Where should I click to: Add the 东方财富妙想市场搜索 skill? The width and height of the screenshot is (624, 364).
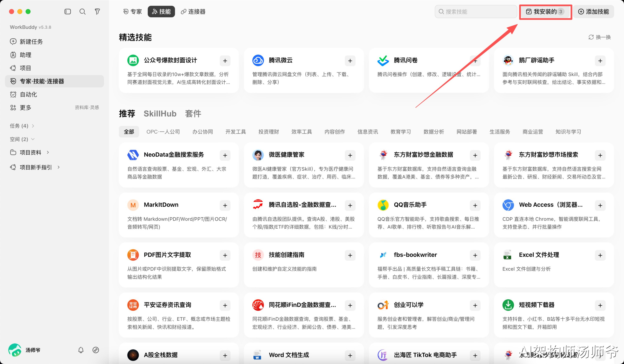(x=600, y=155)
